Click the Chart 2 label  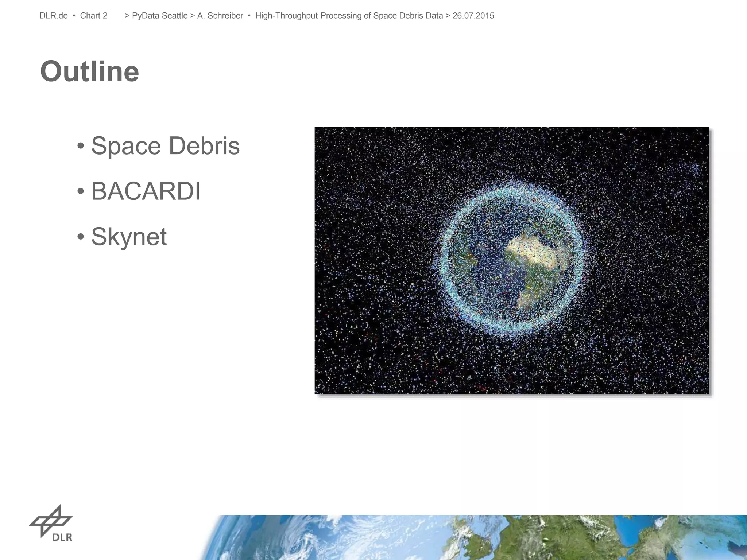[94, 16]
